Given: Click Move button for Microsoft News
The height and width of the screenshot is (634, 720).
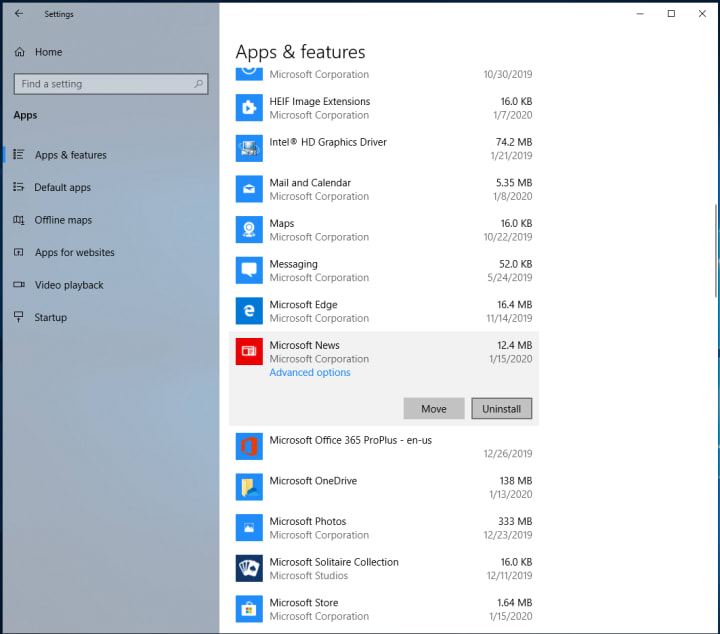Looking at the screenshot, I should [434, 409].
